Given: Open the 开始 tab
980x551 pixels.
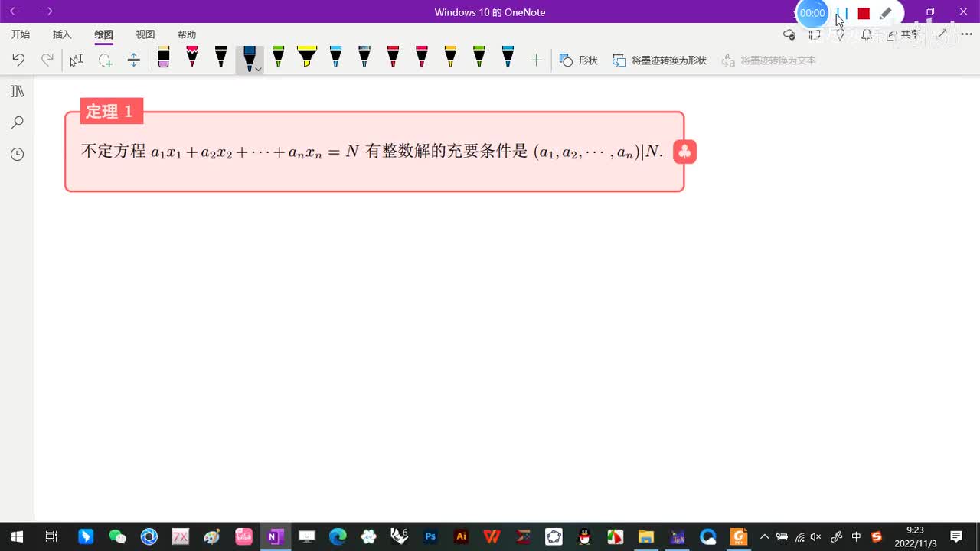Looking at the screenshot, I should [21, 34].
